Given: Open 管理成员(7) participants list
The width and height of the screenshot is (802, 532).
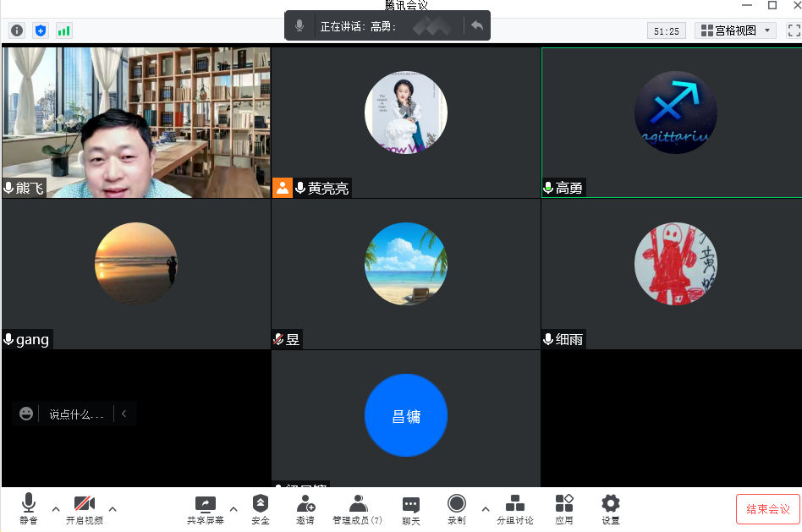Looking at the screenshot, I should pos(358,509).
